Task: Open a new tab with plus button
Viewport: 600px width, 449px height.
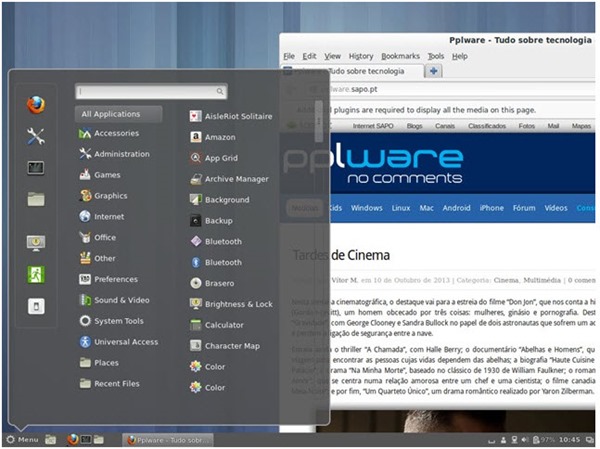Action: click(434, 71)
